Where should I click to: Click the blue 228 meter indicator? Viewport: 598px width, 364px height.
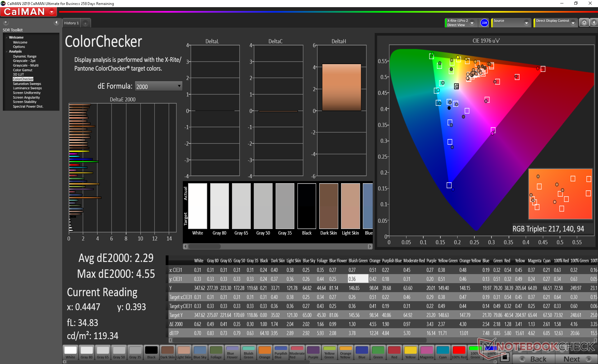coord(484,23)
